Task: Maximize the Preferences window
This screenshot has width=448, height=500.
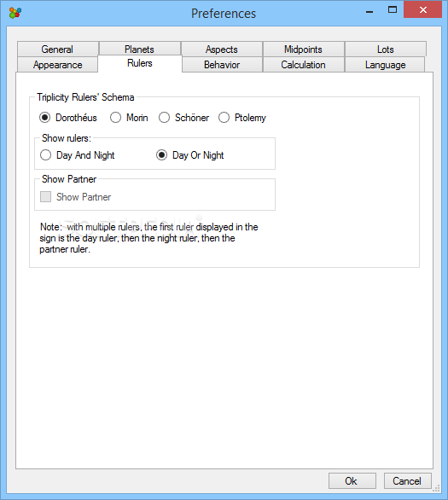Action: (x=393, y=10)
